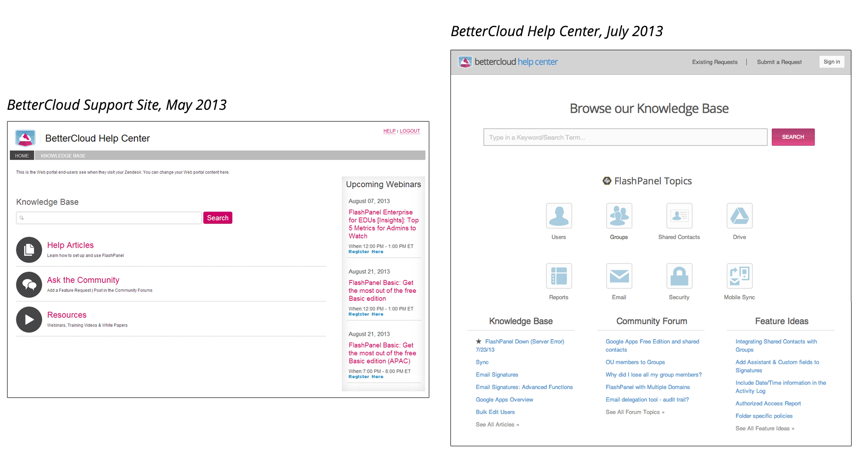
Task: Click See All Forum Topics link
Action: coord(635,412)
